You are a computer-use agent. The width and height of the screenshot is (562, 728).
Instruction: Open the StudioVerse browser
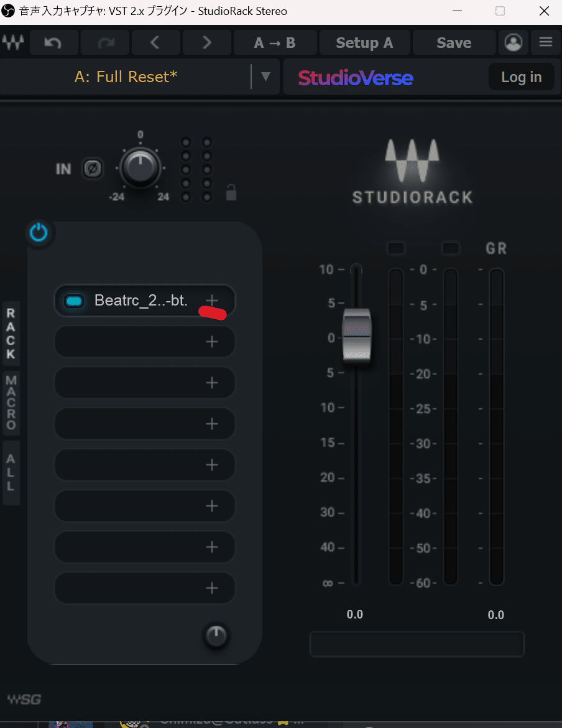[x=356, y=78]
